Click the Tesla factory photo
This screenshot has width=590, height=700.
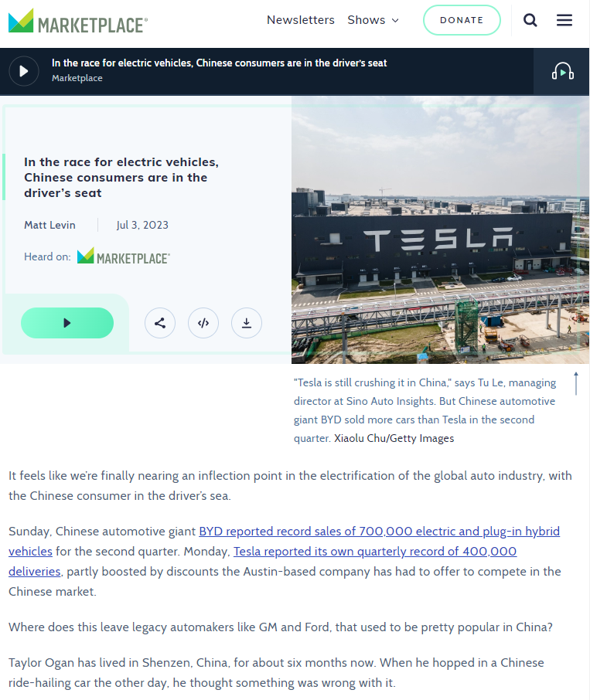tap(440, 232)
